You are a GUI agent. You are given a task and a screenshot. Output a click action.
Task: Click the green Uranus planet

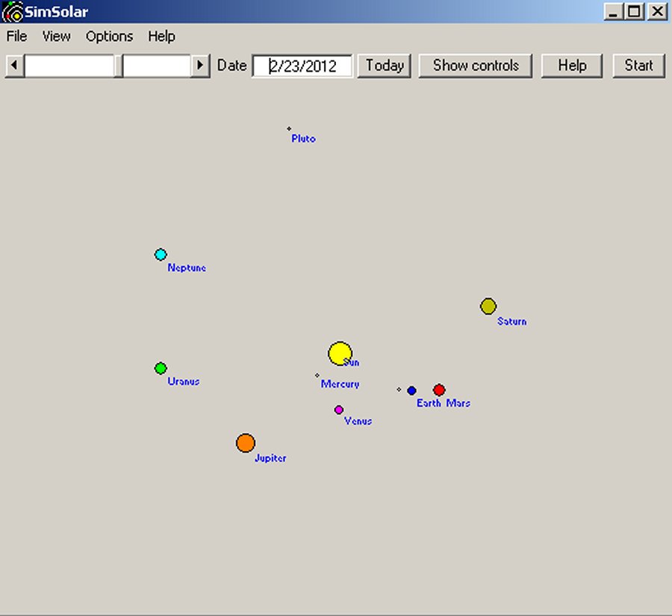[161, 368]
